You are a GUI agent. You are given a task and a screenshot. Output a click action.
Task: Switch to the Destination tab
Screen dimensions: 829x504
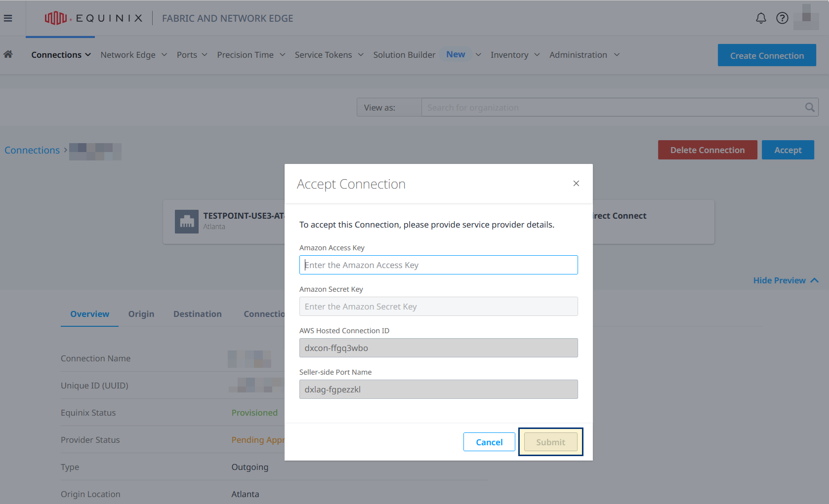pyautogui.click(x=198, y=314)
